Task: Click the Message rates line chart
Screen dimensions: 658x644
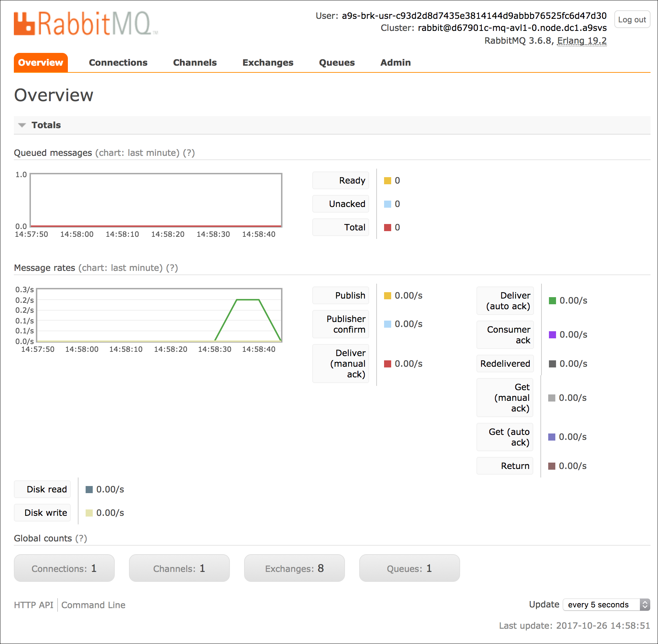Action: pos(159,315)
